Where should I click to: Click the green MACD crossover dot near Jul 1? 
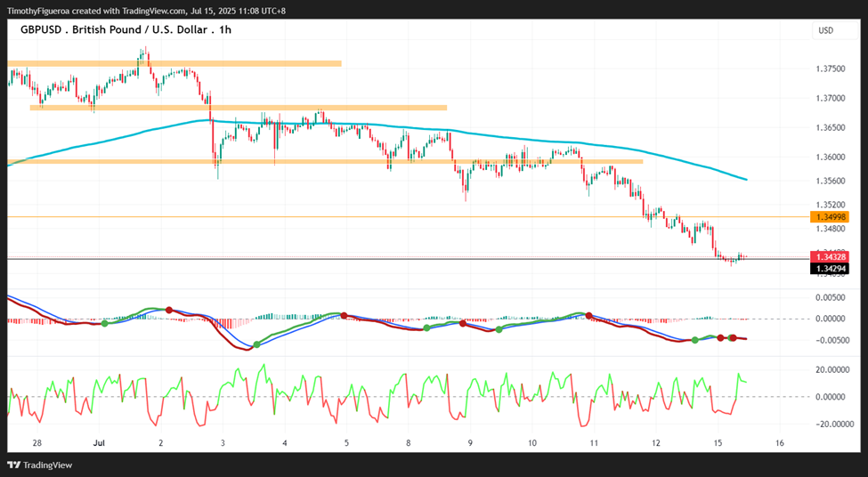105,323
